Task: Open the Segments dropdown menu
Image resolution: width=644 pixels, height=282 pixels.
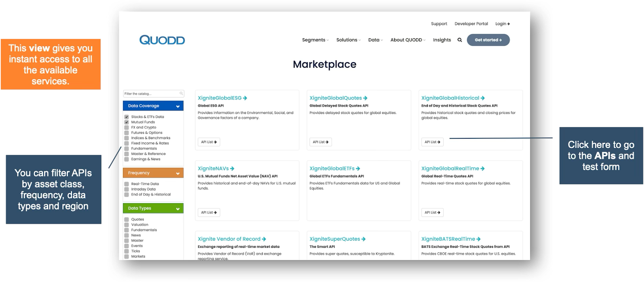Action: click(315, 40)
